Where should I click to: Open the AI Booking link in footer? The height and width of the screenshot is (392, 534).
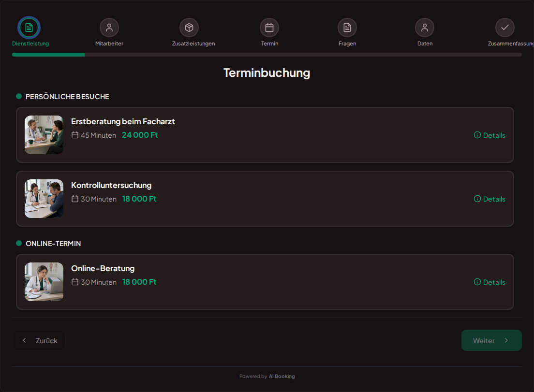[282, 377]
